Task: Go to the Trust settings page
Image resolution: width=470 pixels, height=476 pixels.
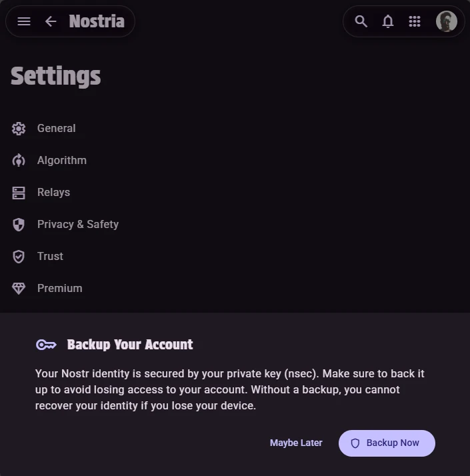Action: coord(51,257)
